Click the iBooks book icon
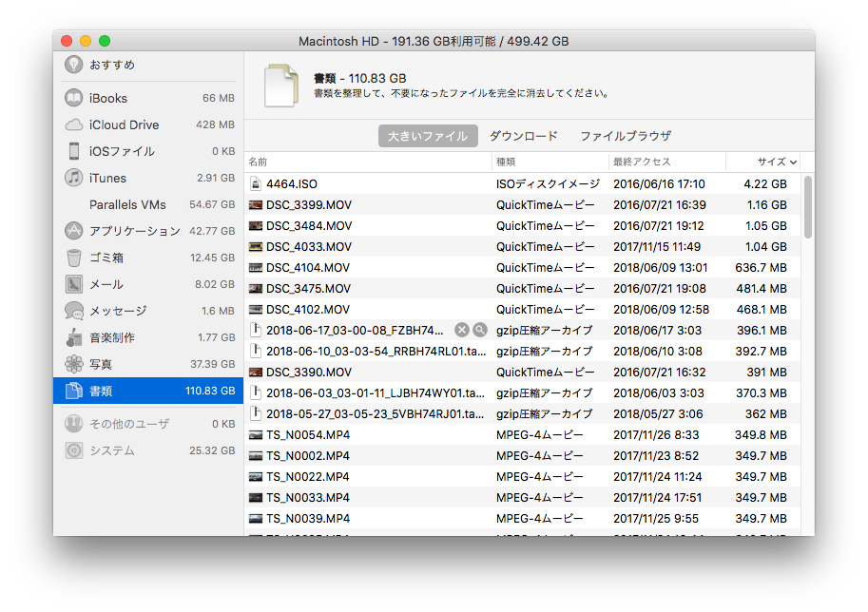The height and width of the screenshot is (612, 868). (73, 98)
